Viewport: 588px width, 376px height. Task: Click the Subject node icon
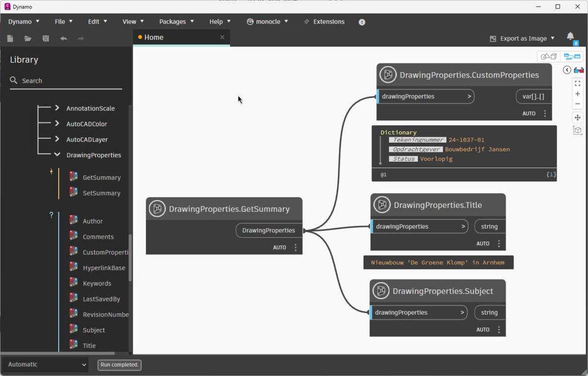tap(381, 291)
